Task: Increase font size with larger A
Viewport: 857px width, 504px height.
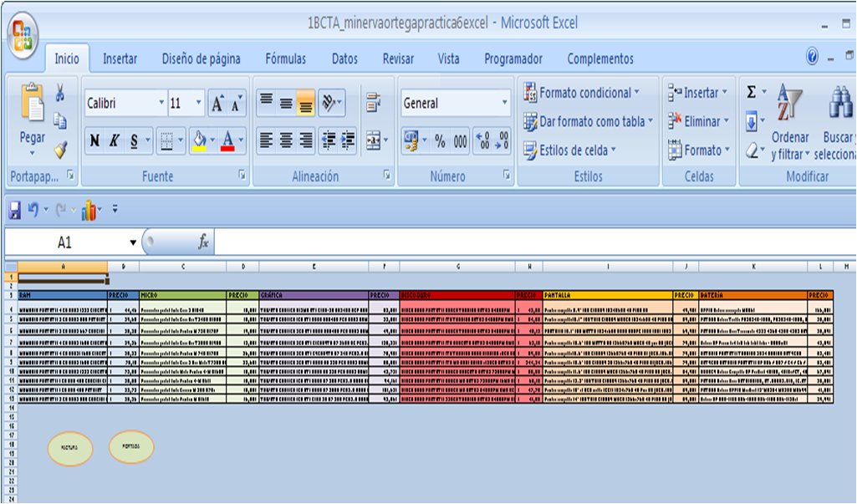Action: pyautogui.click(x=217, y=103)
